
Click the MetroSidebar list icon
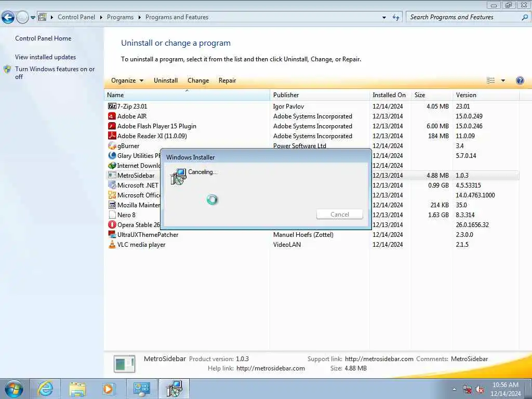(112, 176)
